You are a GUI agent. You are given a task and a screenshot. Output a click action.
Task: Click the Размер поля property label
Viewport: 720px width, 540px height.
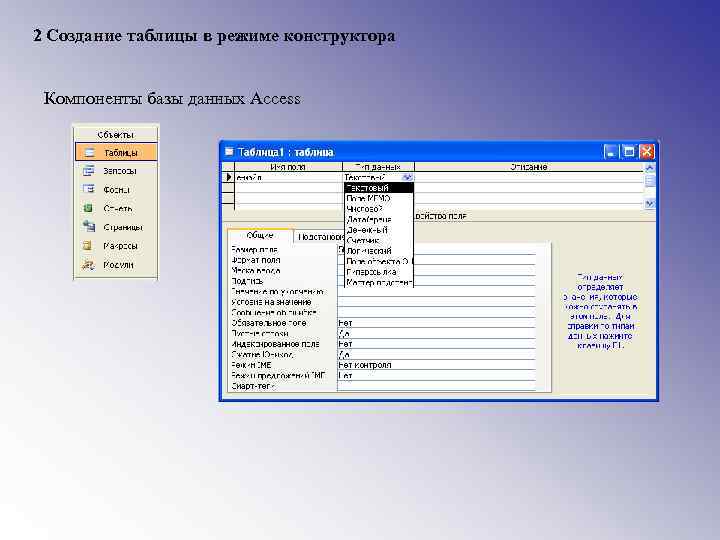point(254,250)
